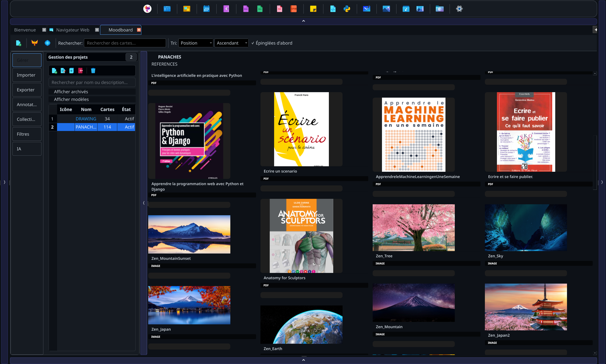
Task: Open the yellow sticky notes icon
Action: click(x=313, y=9)
